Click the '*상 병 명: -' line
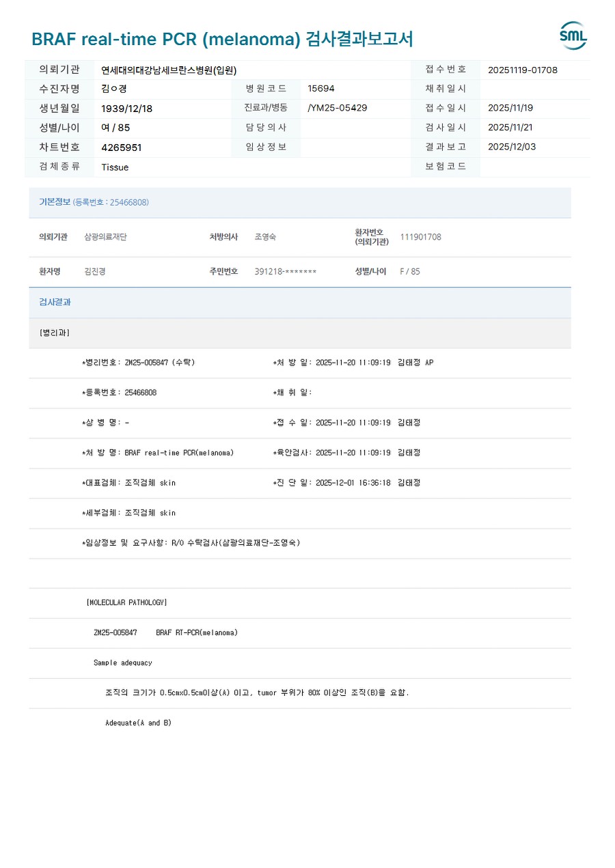Viewport: 615px width, 868px height. [x=105, y=423]
